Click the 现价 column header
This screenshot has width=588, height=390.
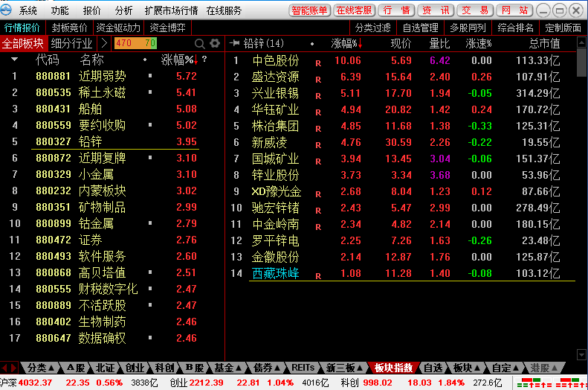tap(401, 44)
